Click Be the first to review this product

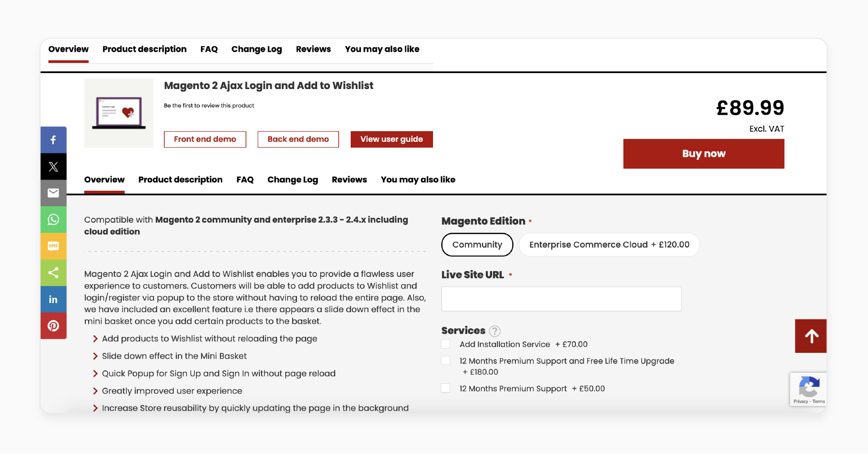209,106
